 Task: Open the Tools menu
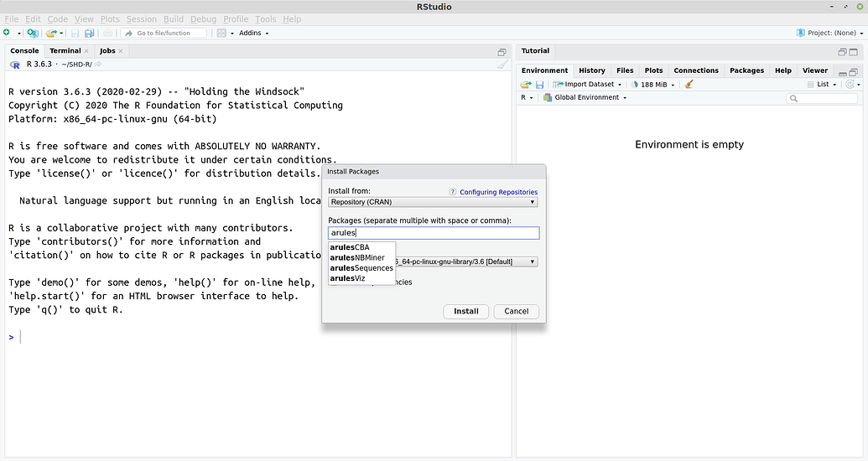(266, 18)
